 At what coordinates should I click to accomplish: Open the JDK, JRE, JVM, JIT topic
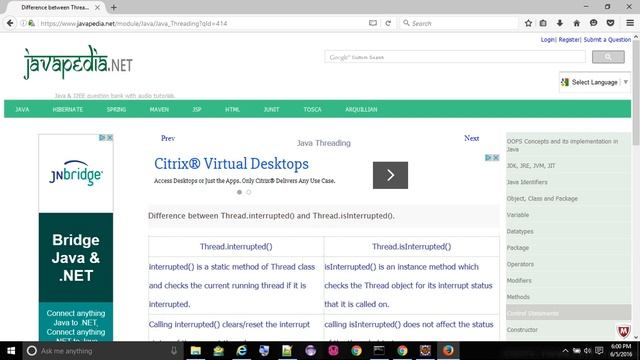pyautogui.click(x=531, y=166)
